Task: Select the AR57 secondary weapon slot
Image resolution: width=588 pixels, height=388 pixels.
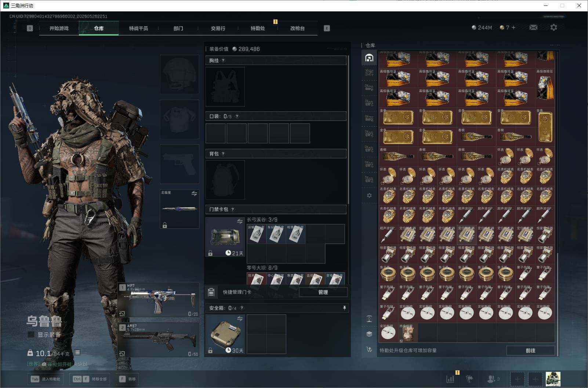Action: pyautogui.click(x=159, y=340)
